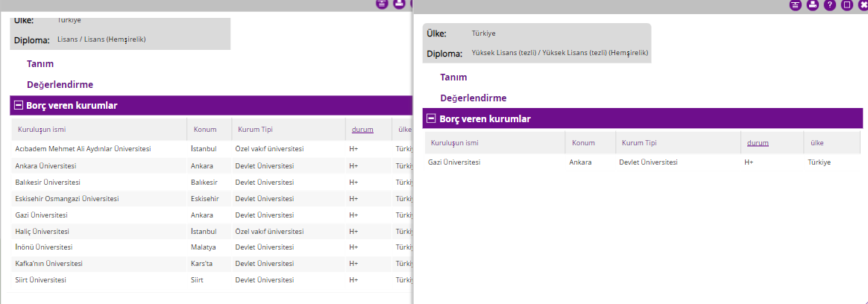Viewport: 868px width, 304px height.
Task: Click Yüksek Lisans (tezli) diploma value
Action: (x=560, y=53)
